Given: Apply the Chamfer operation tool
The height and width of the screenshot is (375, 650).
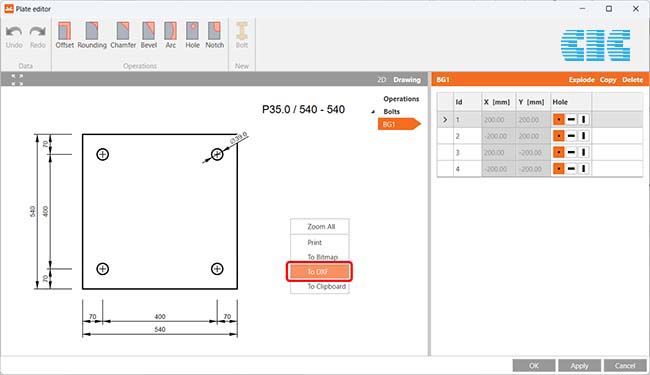Looking at the screenshot, I should (x=123, y=31).
